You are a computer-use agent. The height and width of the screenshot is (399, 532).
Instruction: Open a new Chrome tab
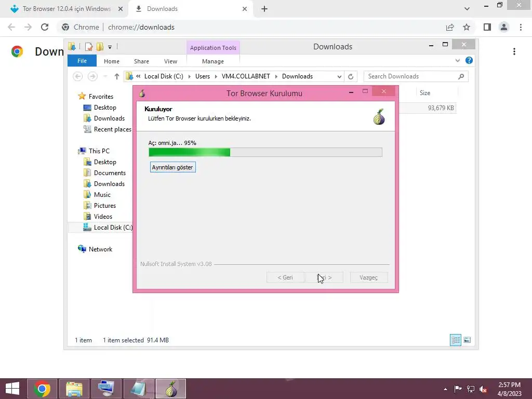(264, 9)
